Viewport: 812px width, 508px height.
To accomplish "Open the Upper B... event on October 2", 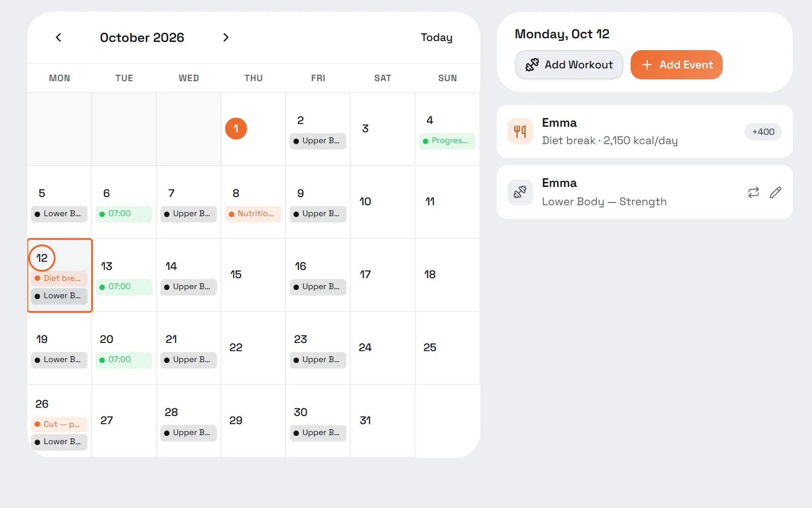I will tap(318, 141).
